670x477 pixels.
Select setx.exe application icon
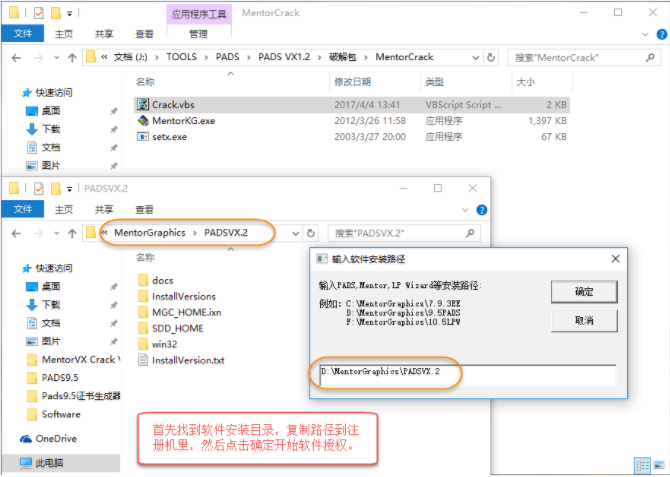tap(143, 137)
